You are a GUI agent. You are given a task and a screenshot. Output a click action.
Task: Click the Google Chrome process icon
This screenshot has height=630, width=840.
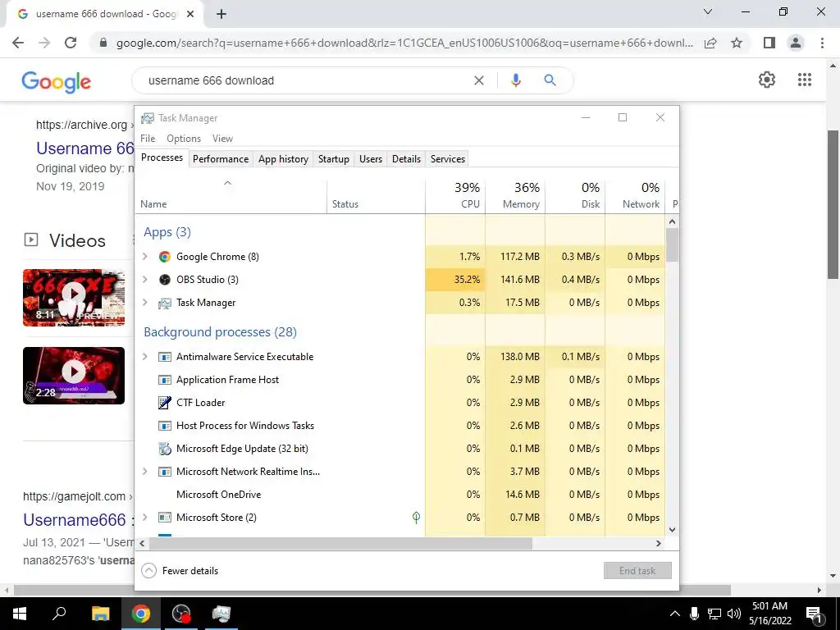pos(164,257)
